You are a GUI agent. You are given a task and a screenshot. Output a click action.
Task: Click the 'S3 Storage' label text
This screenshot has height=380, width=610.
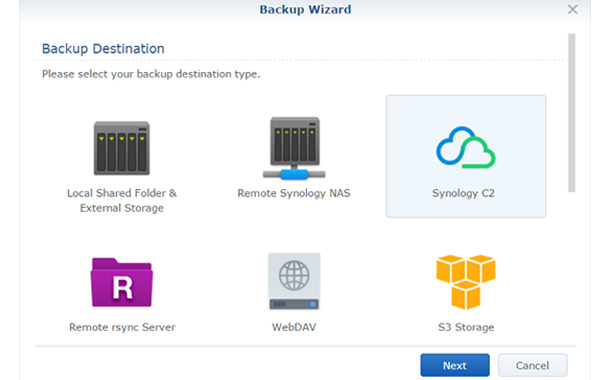(x=466, y=327)
